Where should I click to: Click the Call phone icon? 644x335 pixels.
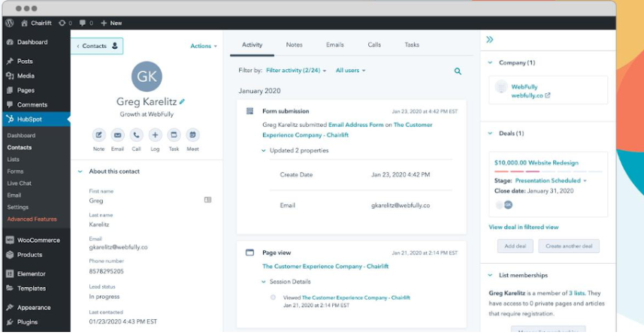coord(136,134)
